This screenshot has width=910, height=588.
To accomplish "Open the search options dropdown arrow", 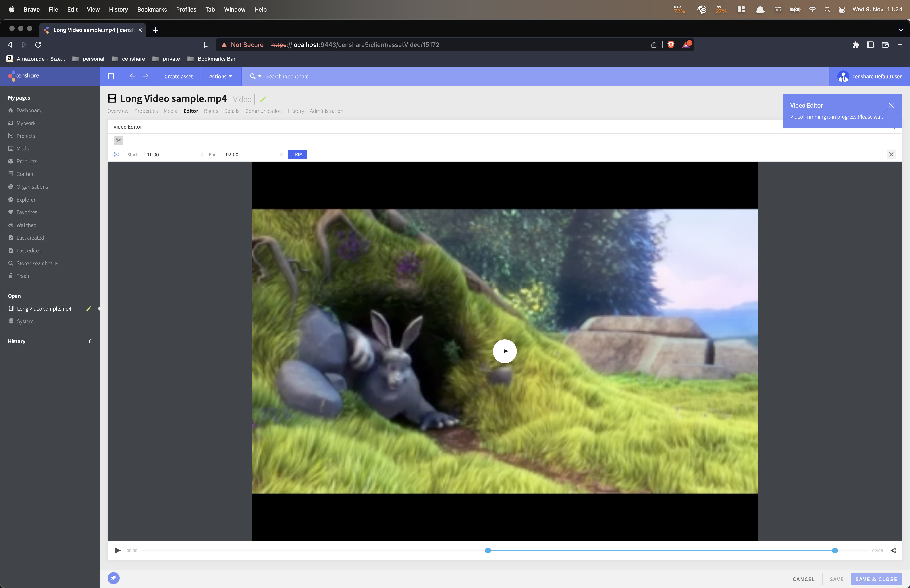I will point(260,76).
